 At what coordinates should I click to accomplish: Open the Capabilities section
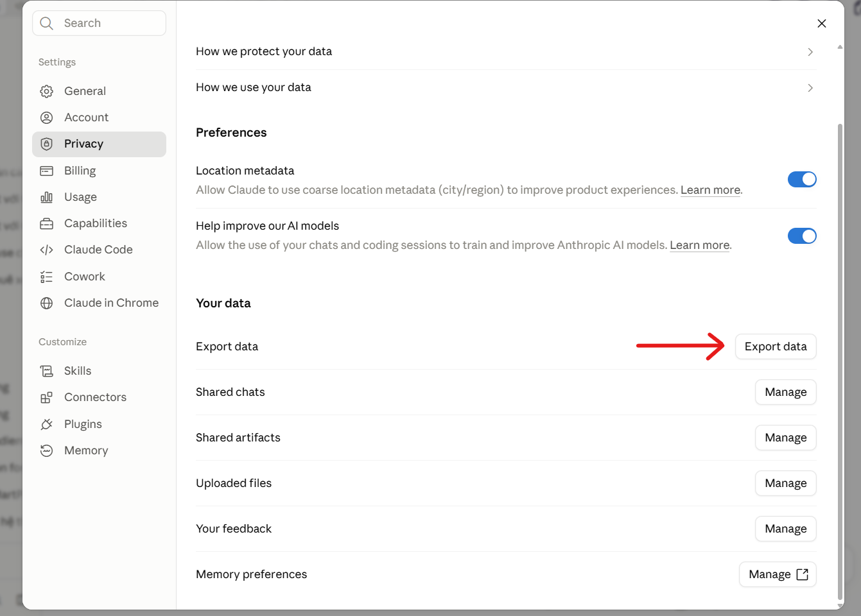click(99, 223)
